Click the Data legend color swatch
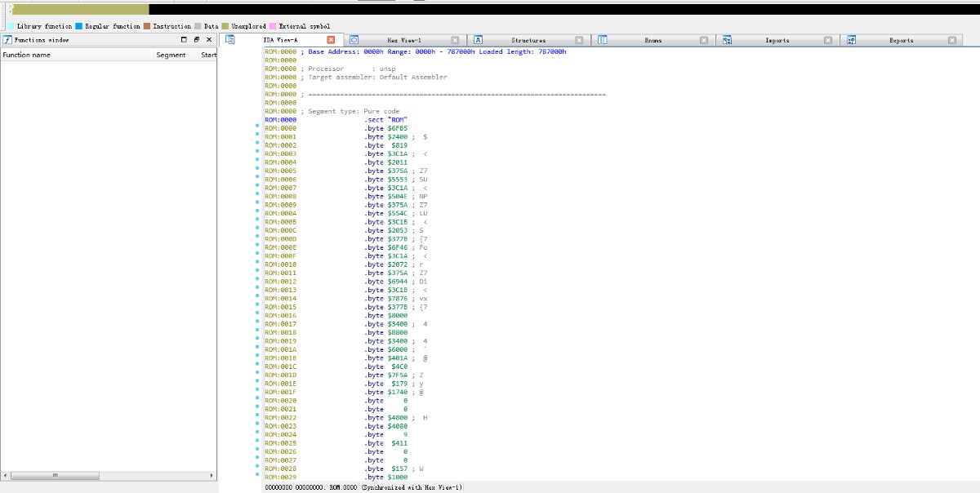The width and height of the screenshot is (980, 493). point(198,26)
